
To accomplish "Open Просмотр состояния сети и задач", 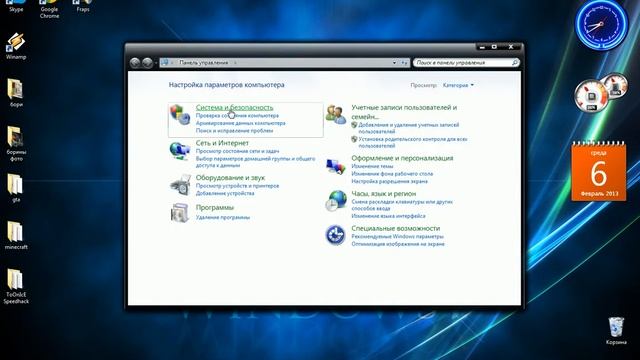I will [x=237, y=151].
